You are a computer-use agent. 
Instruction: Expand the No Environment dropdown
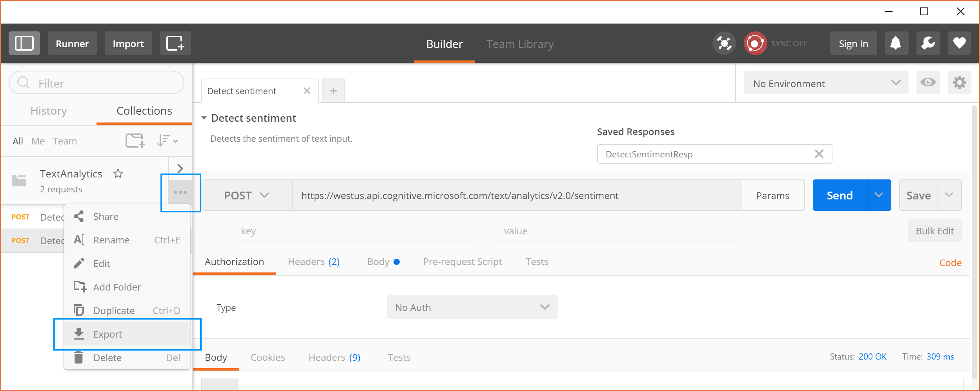(826, 83)
